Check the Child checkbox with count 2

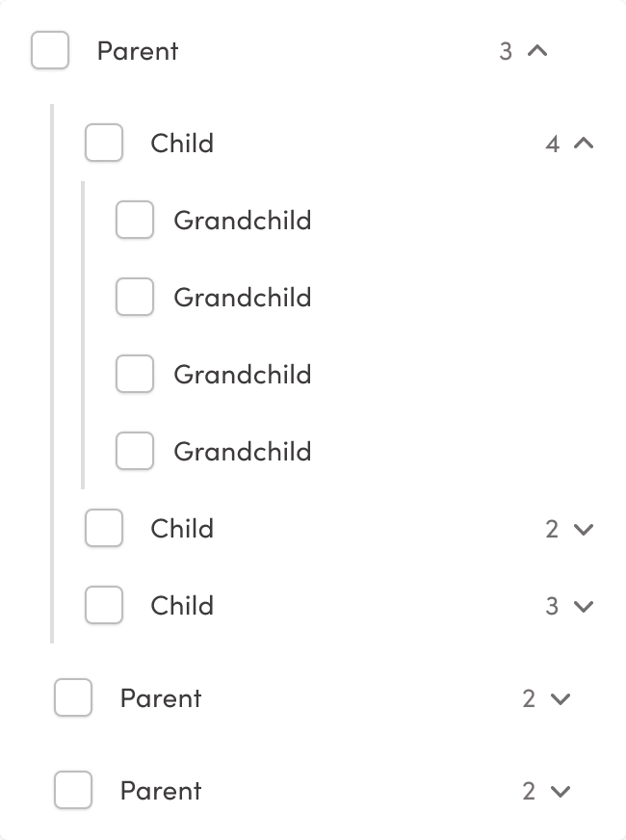pos(103,528)
